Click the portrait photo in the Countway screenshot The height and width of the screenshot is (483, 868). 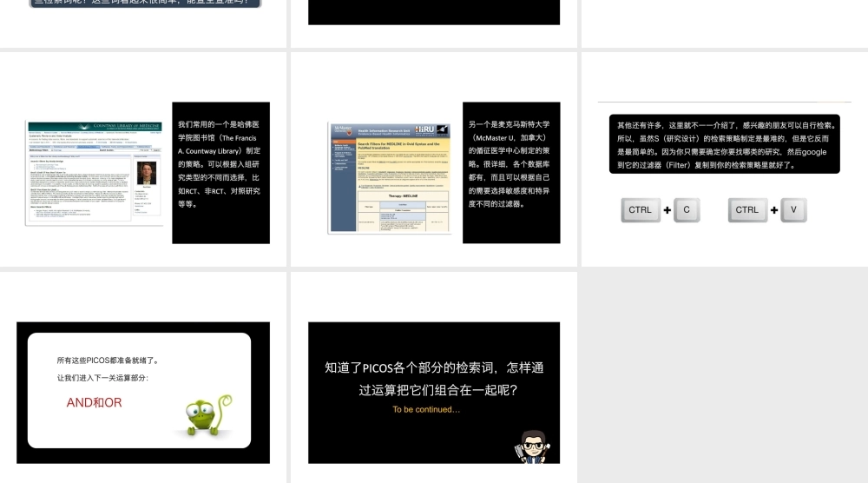pos(146,173)
